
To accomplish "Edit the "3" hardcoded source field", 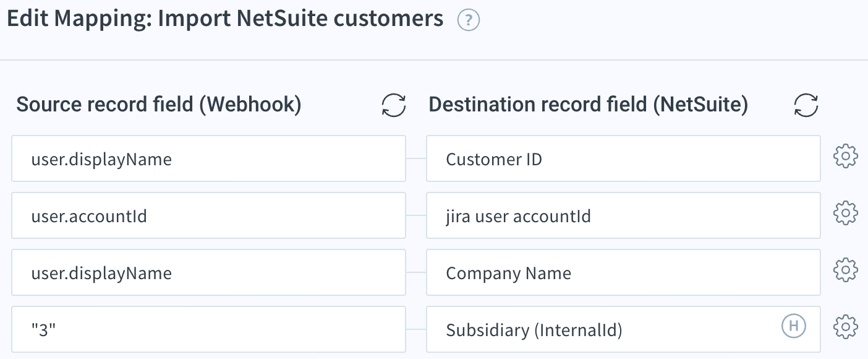I will (x=209, y=329).
